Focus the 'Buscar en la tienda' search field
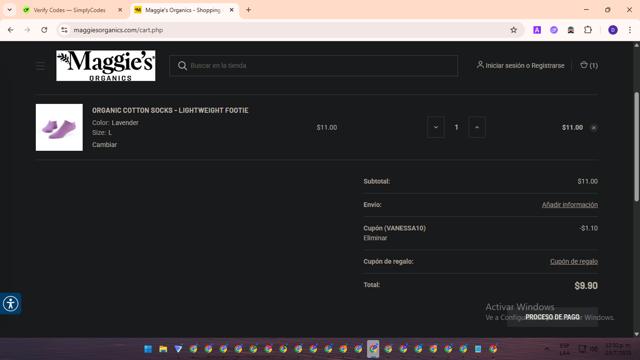 tap(313, 66)
